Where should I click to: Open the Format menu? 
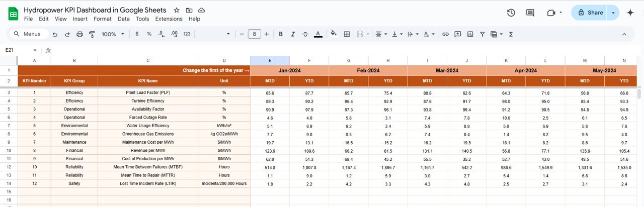tap(103, 19)
